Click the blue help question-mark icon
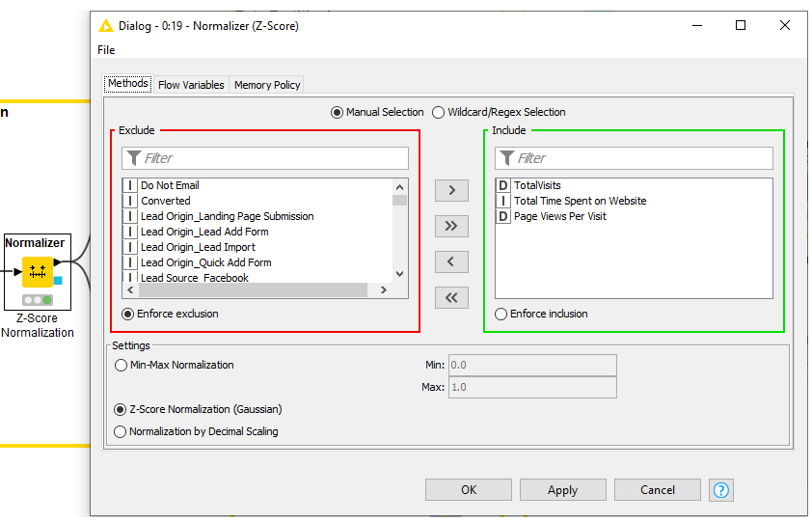This screenshot has width=812, height=522. coord(720,490)
